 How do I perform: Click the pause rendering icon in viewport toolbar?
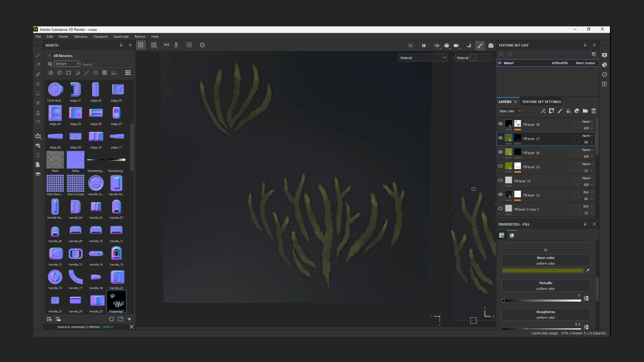pyautogui.click(x=424, y=46)
